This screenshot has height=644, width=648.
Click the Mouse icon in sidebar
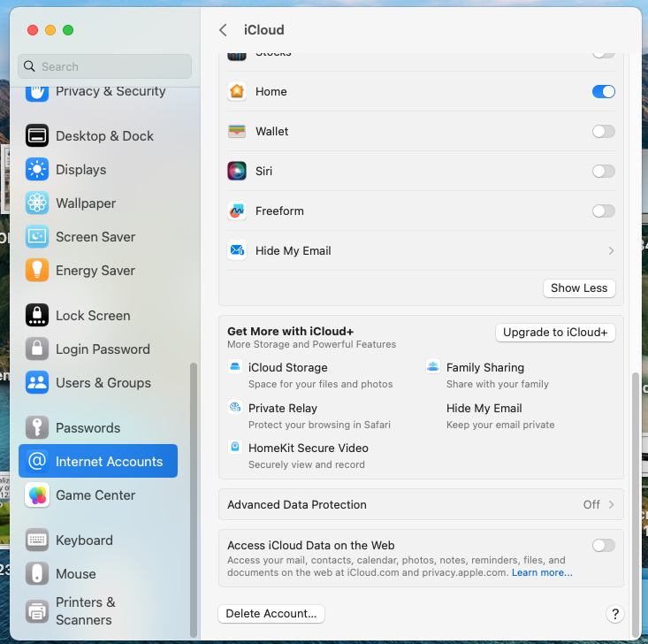point(37,574)
